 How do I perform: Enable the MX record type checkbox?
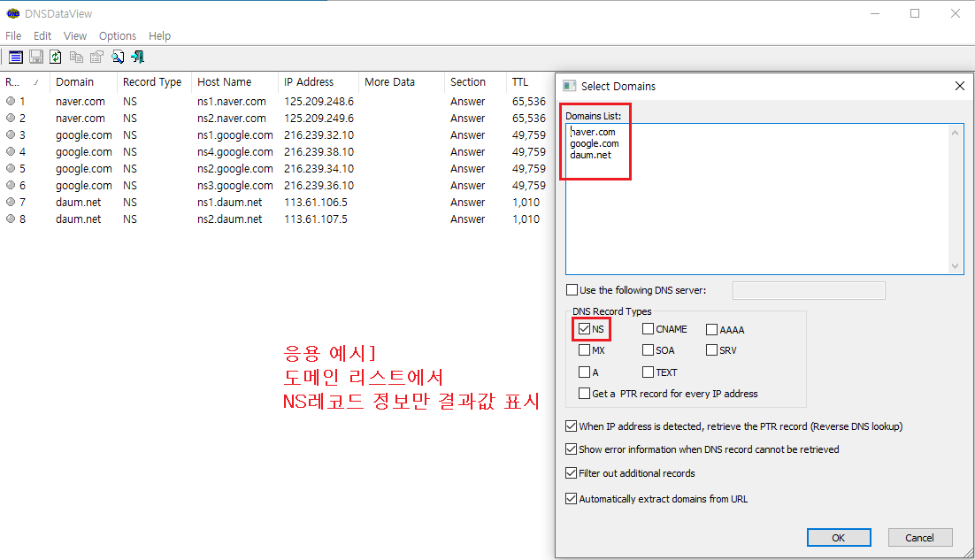(584, 350)
